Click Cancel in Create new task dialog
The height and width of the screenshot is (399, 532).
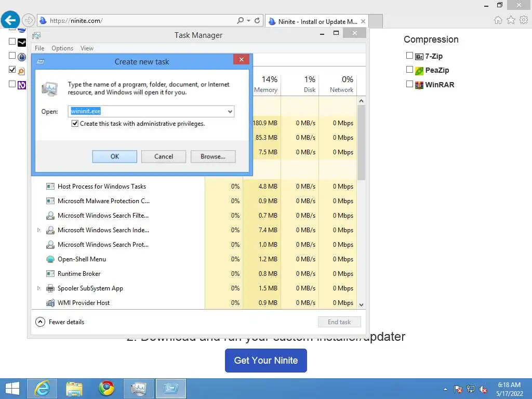164,156
